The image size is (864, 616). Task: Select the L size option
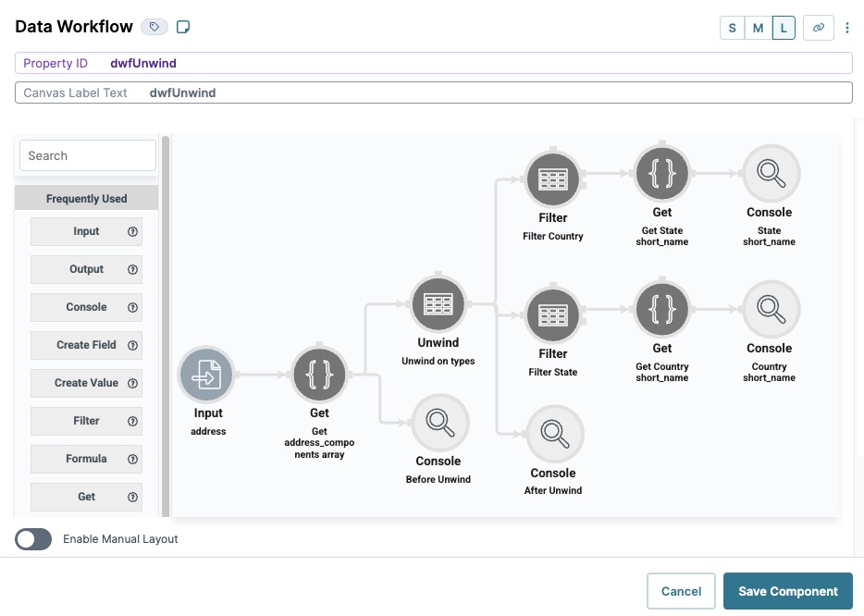point(783,28)
